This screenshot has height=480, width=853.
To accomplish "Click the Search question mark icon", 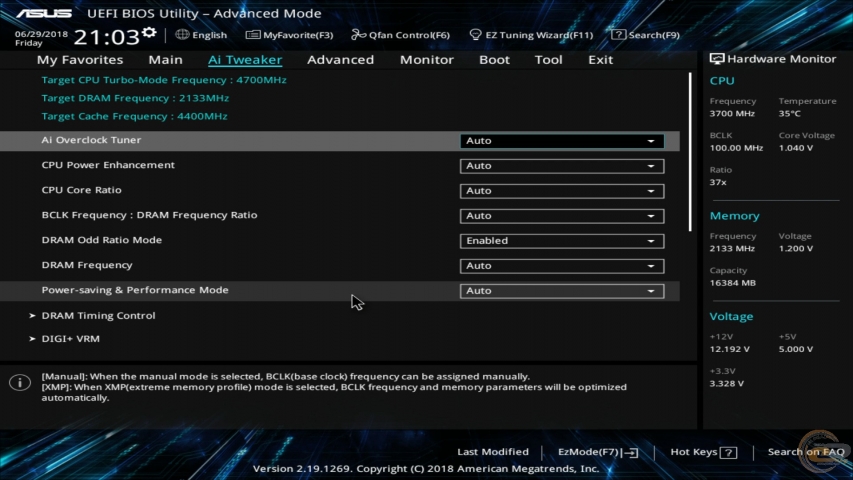I will point(618,35).
